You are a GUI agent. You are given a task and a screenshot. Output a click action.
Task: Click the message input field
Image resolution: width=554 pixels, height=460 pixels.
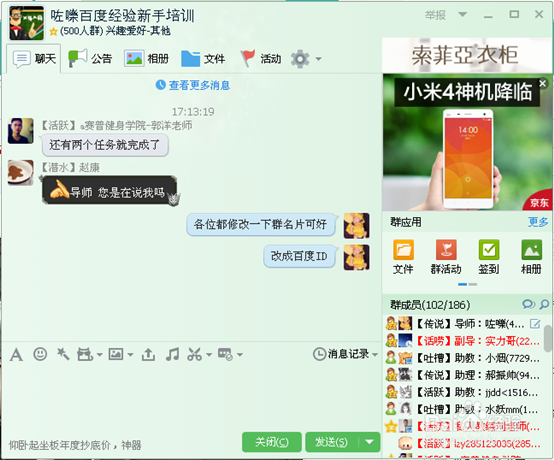tap(191, 399)
